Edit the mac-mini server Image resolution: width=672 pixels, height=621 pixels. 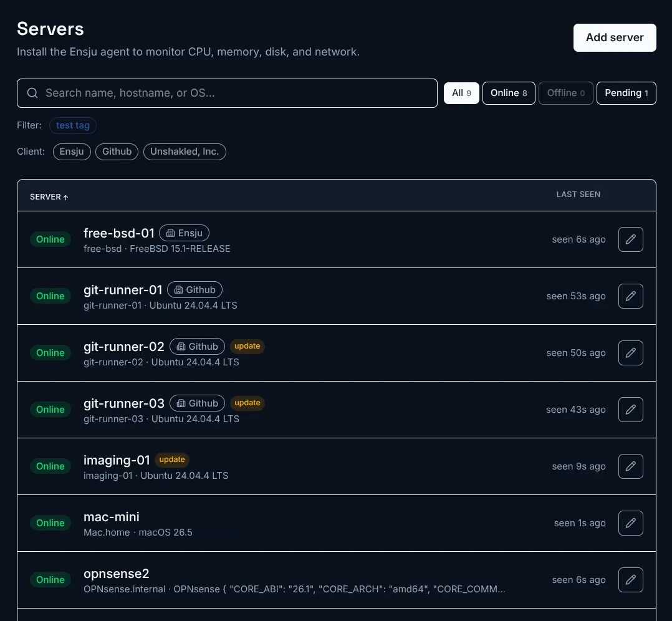click(630, 523)
